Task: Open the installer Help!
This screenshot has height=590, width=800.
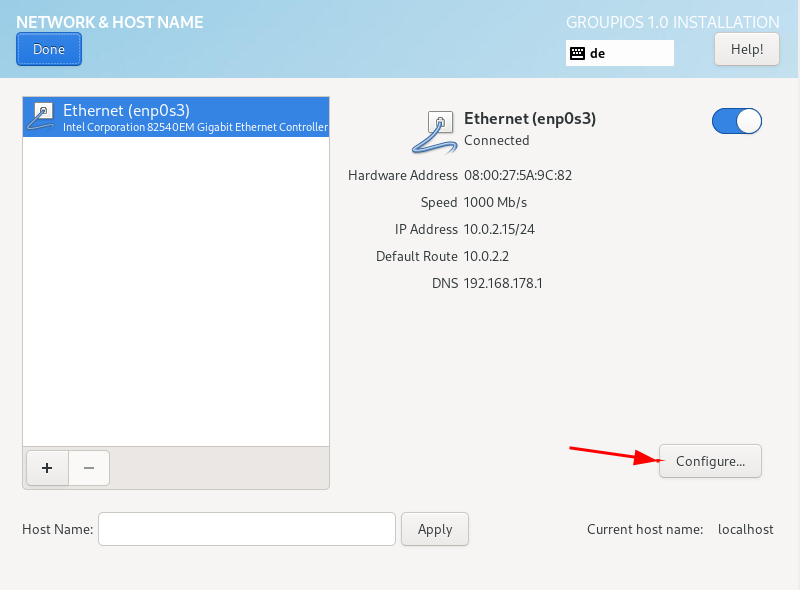Action: [746, 48]
